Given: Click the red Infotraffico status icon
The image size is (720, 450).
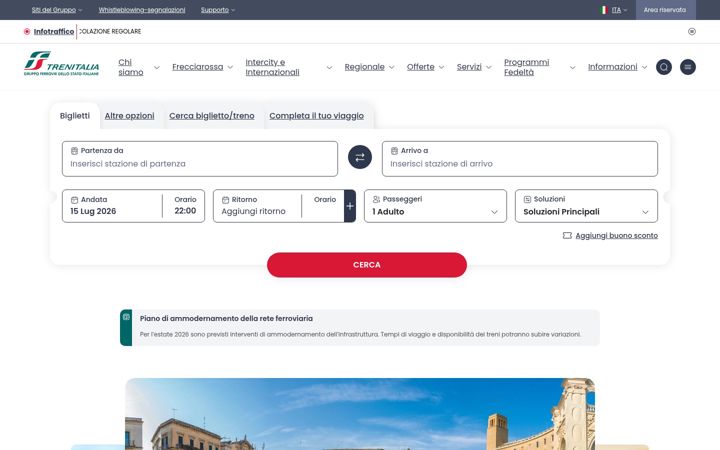Looking at the screenshot, I should [27, 31].
